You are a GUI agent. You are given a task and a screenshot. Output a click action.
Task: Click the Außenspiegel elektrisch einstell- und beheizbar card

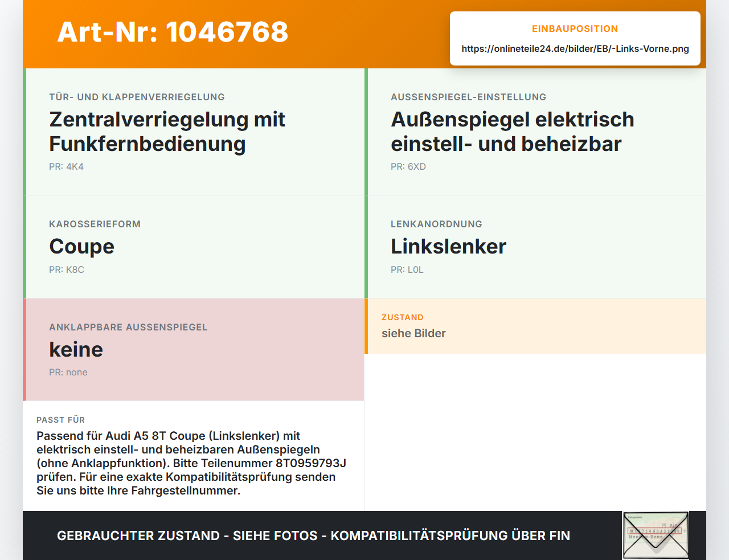(535, 132)
